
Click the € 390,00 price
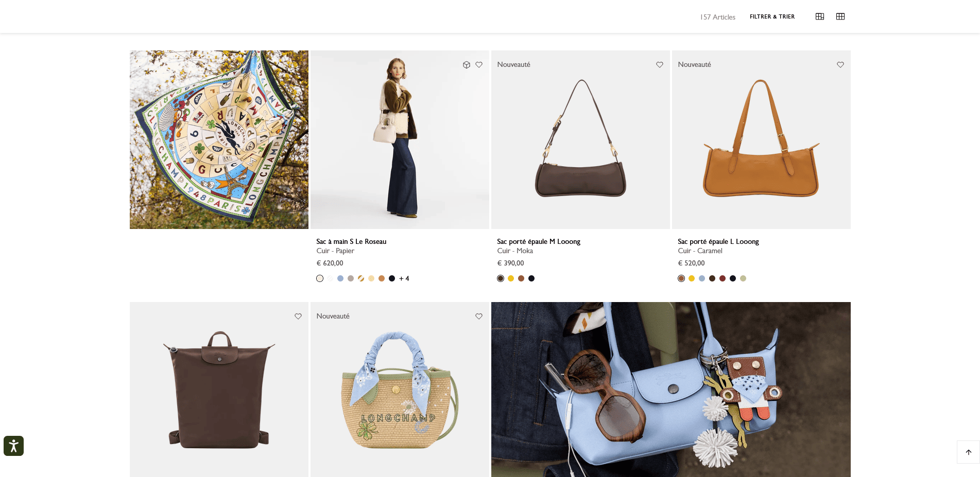(x=510, y=263)
